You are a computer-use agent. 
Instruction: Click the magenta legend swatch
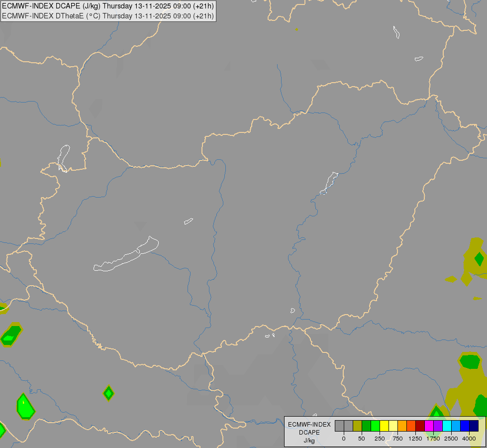pyautogui.click(x=429, y=426)
